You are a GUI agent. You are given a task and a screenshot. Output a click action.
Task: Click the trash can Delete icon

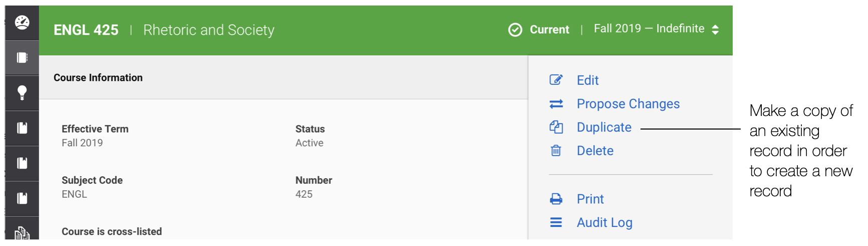[556, 151]
